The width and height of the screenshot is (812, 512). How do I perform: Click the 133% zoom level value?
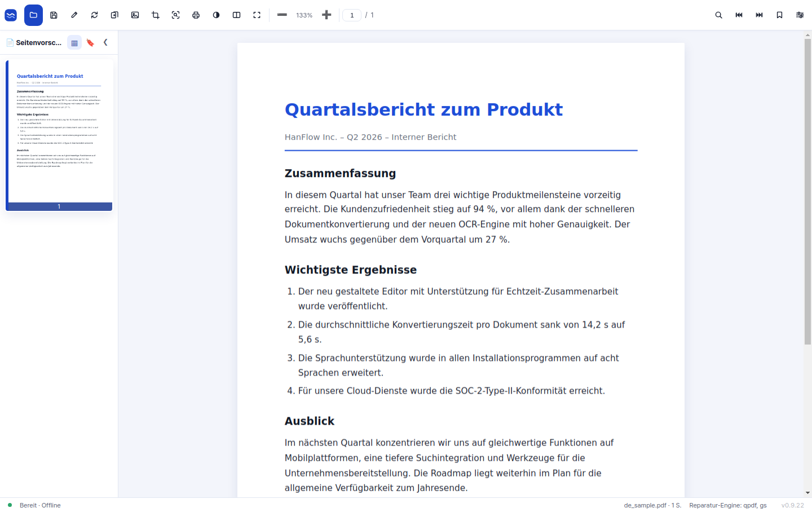point(304,15)
